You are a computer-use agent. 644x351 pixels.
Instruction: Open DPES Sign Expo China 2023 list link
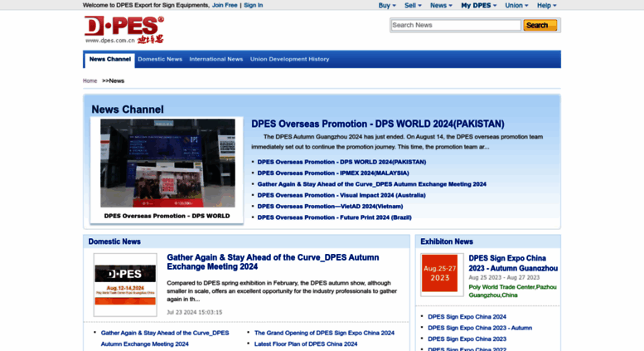tap(467, 339)
